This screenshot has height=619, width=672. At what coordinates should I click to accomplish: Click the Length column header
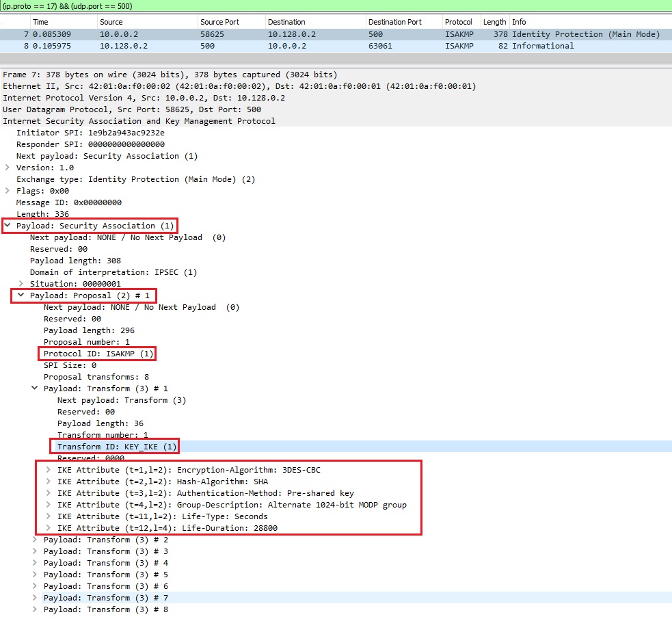[494, 22]
